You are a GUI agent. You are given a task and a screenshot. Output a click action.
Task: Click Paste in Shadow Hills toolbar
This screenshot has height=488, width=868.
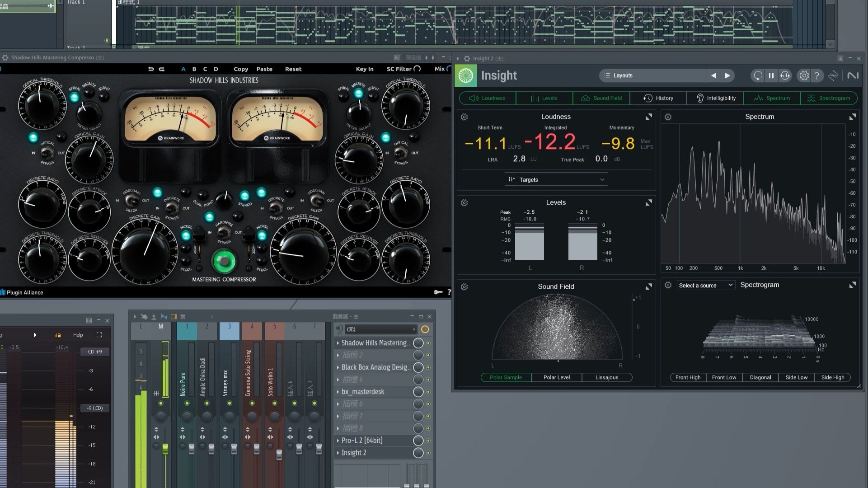(264, 69)
